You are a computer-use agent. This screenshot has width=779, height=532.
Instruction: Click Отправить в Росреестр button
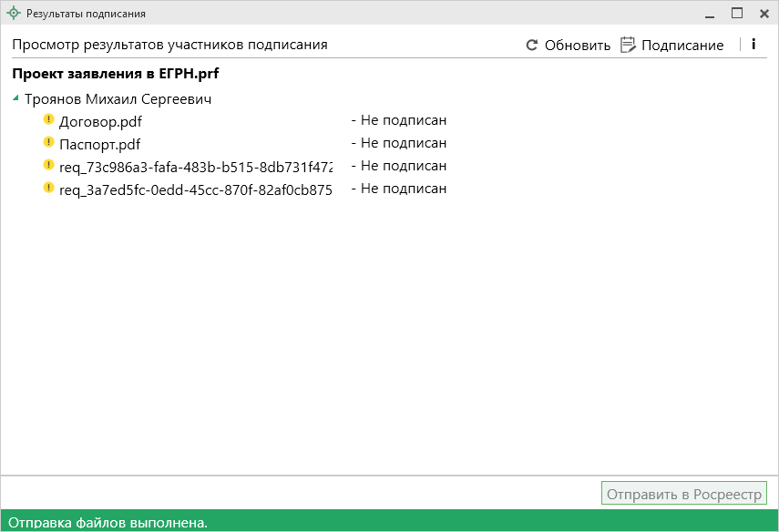[684, 494]
